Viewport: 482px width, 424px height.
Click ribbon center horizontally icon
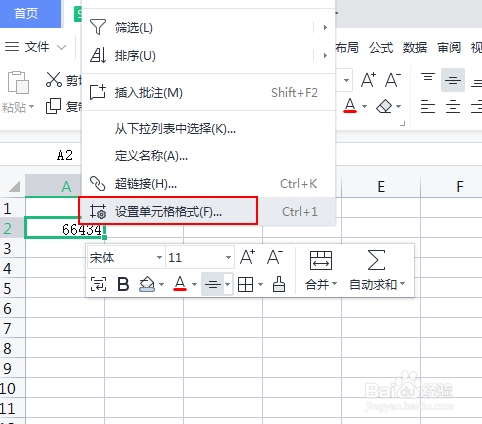453,107
